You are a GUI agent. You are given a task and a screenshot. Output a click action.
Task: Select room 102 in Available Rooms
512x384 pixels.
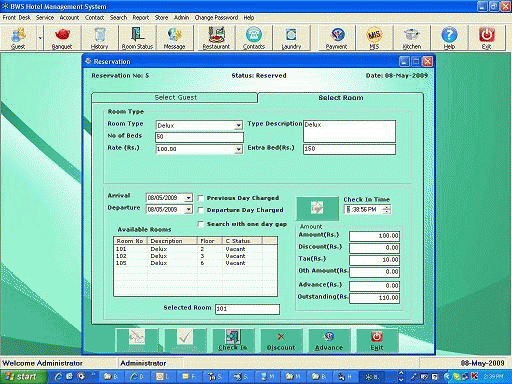(195, 256)
